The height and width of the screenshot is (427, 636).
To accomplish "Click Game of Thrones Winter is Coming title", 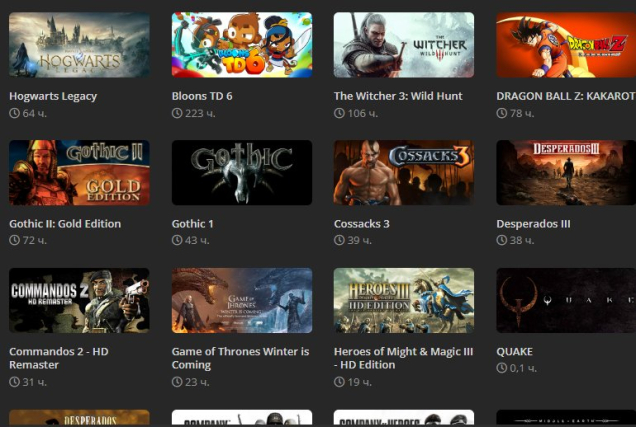I will 241,358.
